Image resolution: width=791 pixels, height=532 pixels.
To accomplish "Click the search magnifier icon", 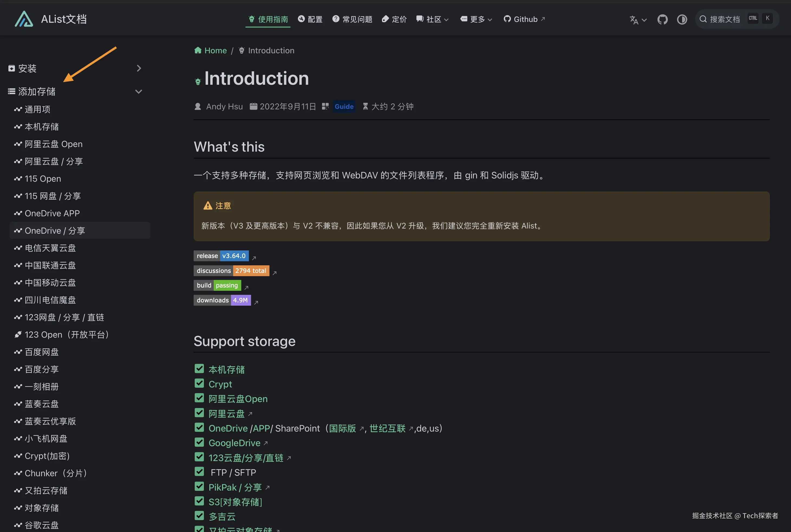I will coord(703,19).
